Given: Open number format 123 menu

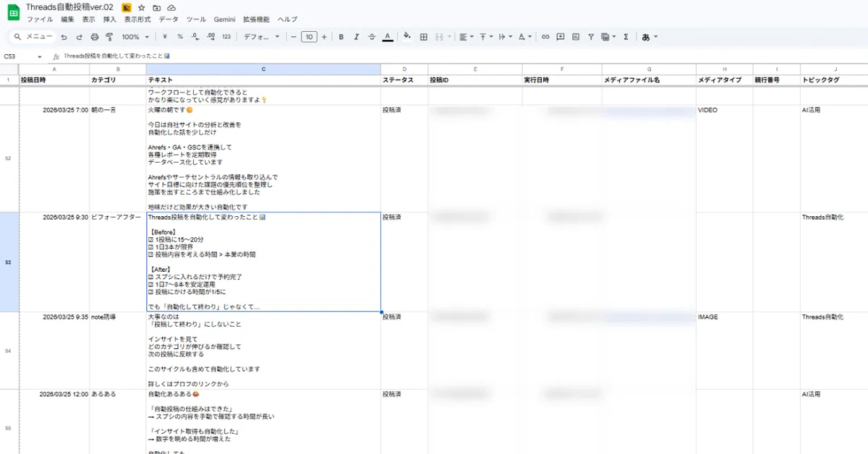Looking at the screenshot, I should tap(226, 37).
